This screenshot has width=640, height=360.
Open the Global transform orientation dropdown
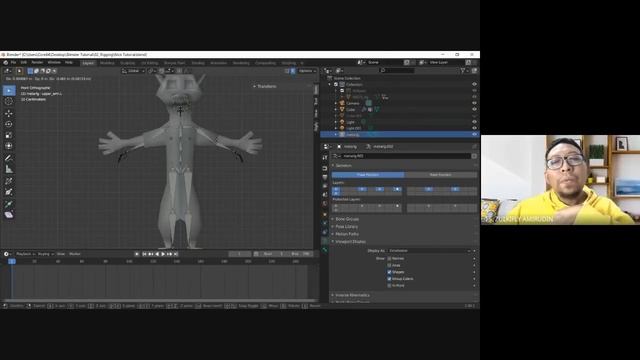[133, 71]
